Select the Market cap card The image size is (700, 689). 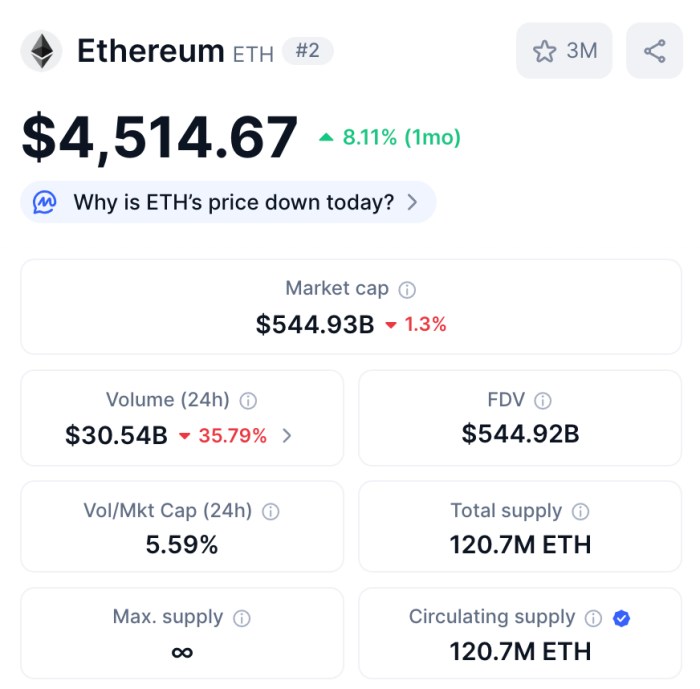[350, 306]
